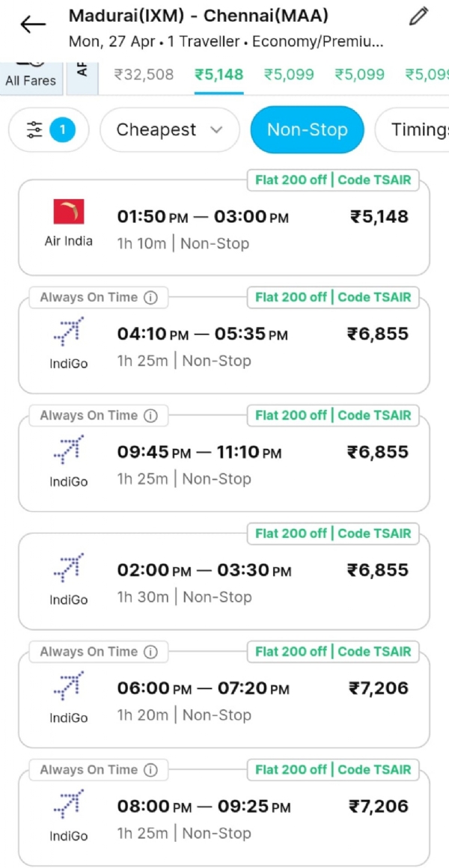The width and height of the screenshot is (449, 868).
Task: Tap Flat 200 off TSAIR offer on Air India
Action: (333, 180)
